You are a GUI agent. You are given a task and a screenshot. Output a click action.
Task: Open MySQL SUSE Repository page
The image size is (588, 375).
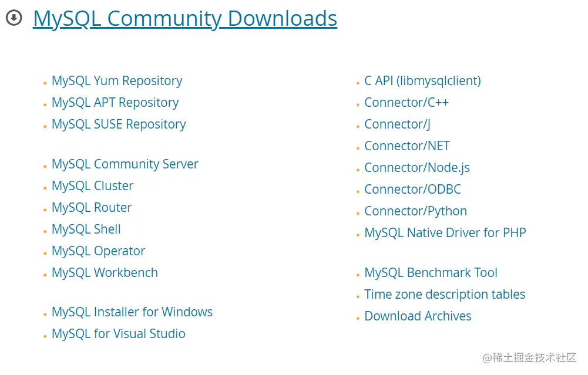(119, 124)
